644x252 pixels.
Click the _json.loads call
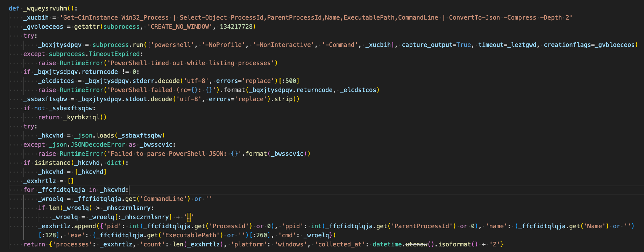94,135
